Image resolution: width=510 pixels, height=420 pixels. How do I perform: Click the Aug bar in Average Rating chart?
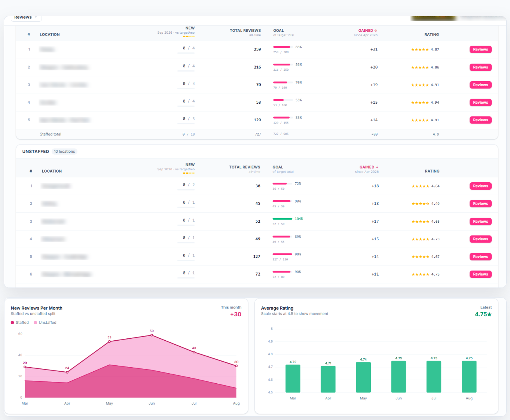click(469, 377)
